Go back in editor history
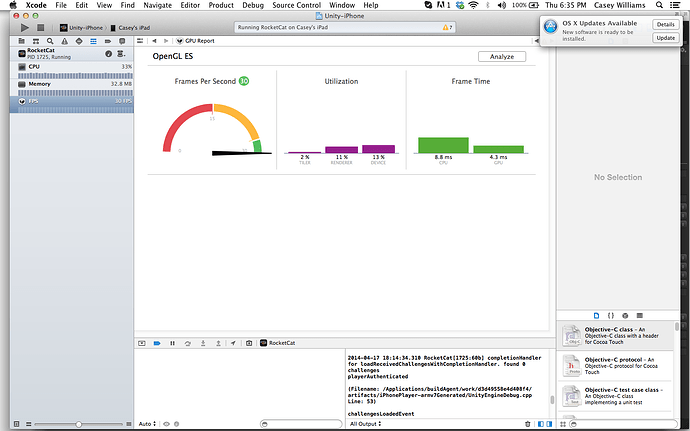The image size is (690, 431). click(154, 41)
